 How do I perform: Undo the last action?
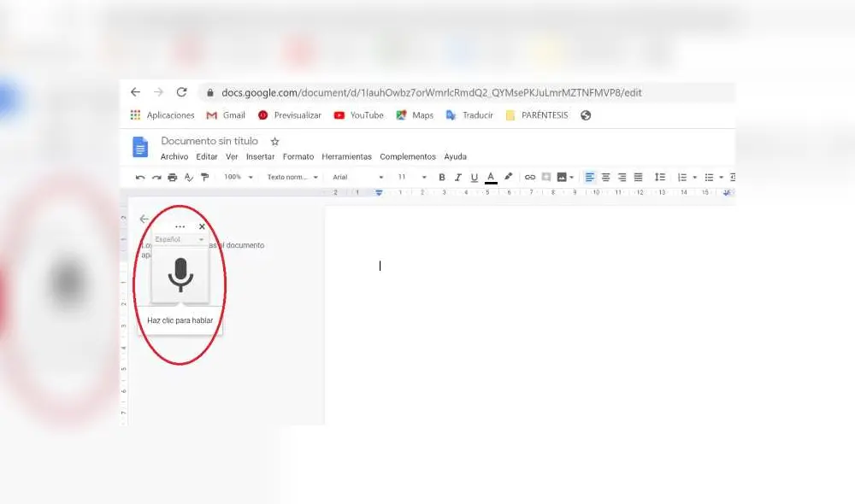pos(140,177)
